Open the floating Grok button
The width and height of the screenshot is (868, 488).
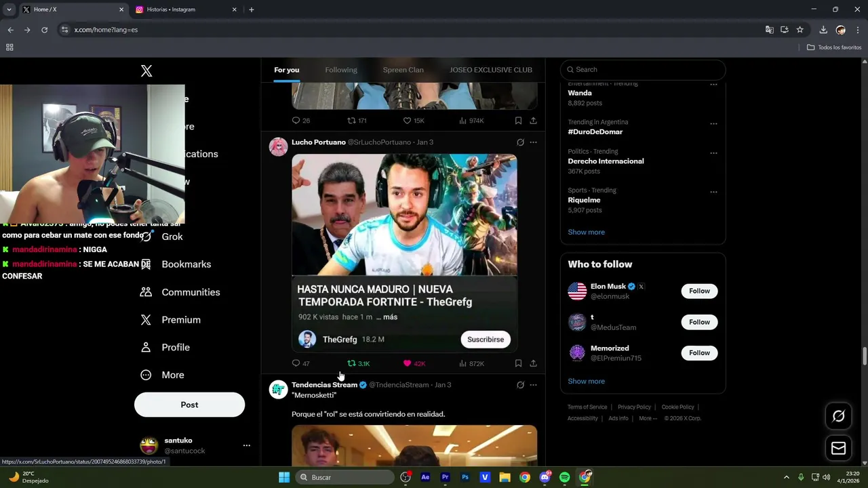point(838,416)
